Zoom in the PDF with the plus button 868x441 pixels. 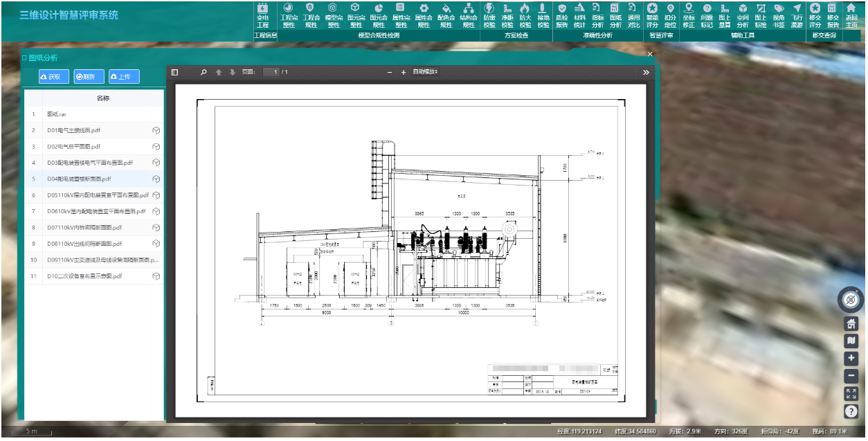(404, 72)
